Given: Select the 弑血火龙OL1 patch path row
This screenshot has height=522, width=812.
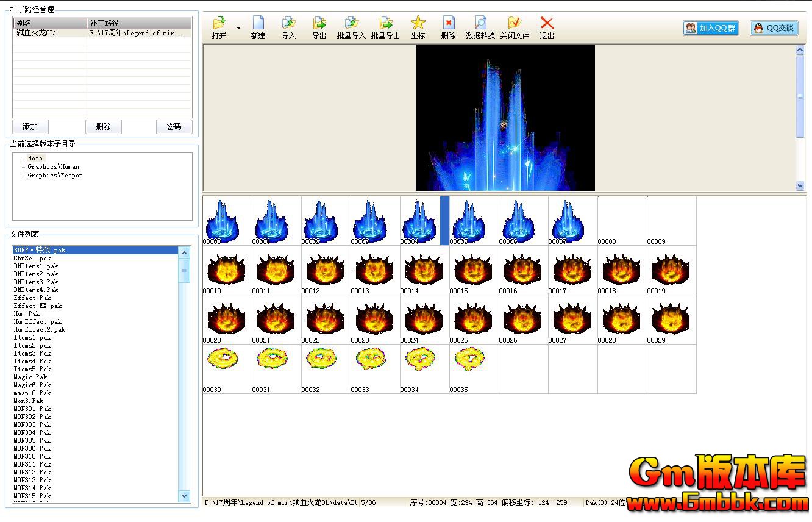Looking at the screenshot, I should click(102, 34).
